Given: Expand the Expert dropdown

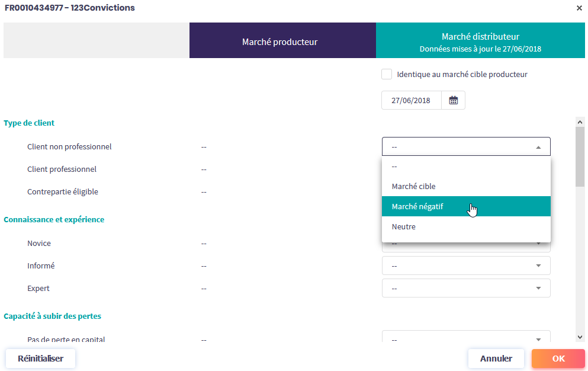Looking at the screenshot, I should [466, 289].
